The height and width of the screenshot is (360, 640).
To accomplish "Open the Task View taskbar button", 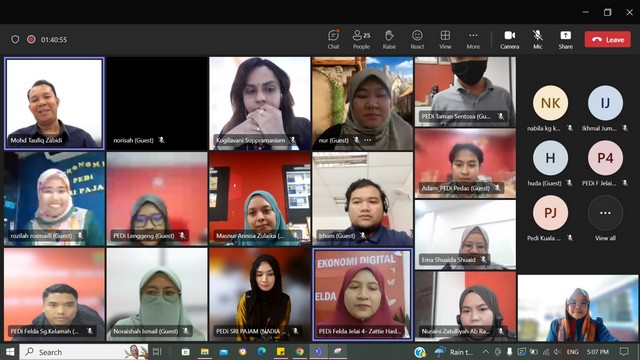I will [157, 351].
